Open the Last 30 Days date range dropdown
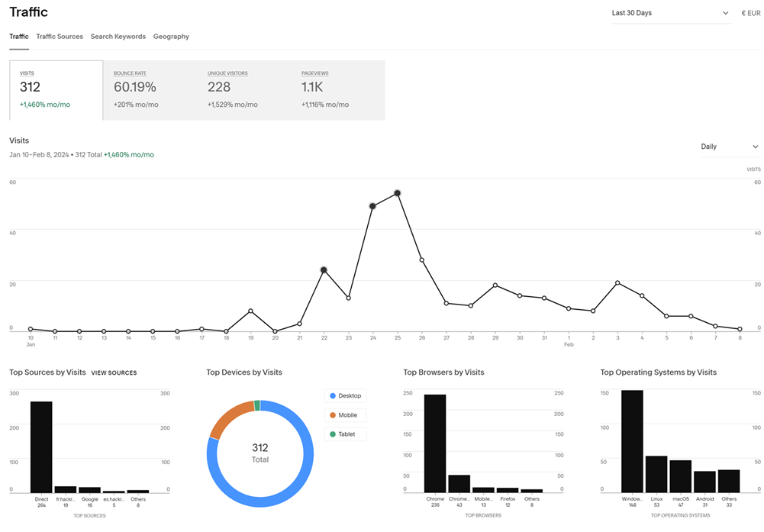Viewport: 764px width, 532px height. tap(671, 13)
